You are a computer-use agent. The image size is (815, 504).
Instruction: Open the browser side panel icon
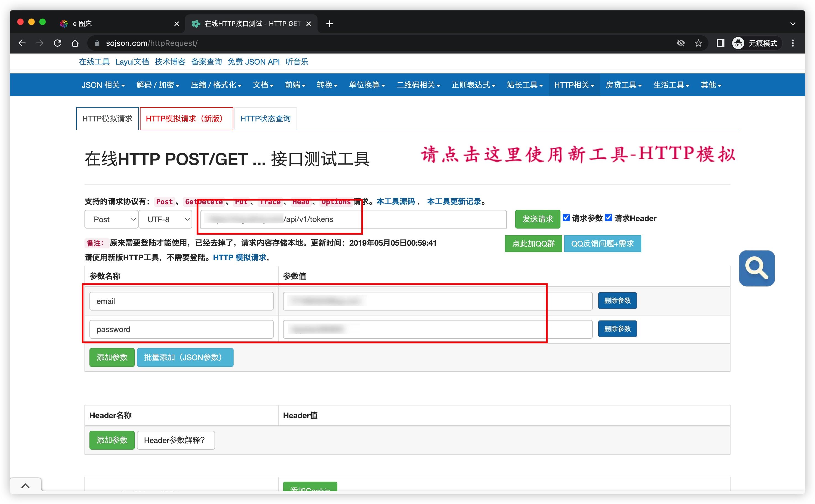click(720, 43)
